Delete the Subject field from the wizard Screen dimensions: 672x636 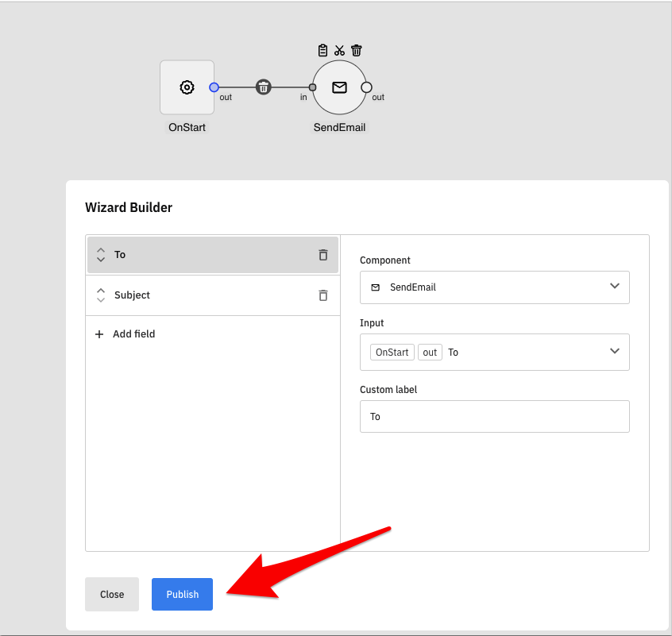[323, 295]
